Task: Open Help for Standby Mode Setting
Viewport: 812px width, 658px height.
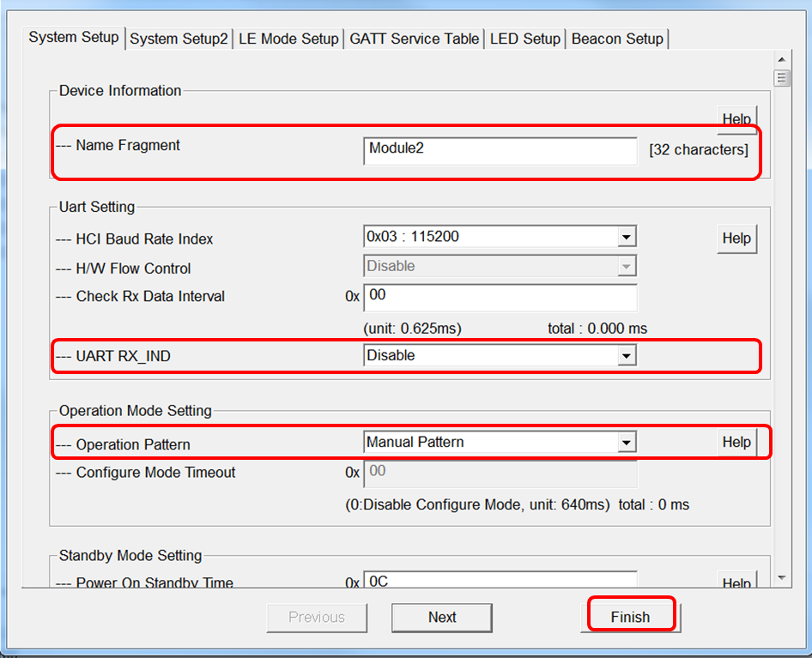Action: (x=736, y=583)
